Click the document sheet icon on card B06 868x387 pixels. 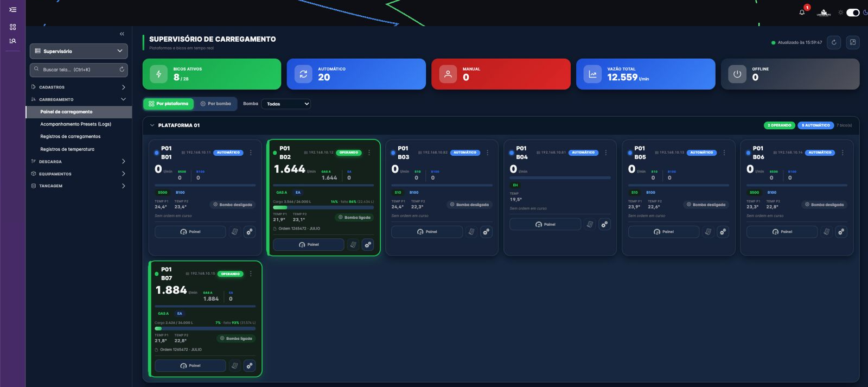click(826, 232)
